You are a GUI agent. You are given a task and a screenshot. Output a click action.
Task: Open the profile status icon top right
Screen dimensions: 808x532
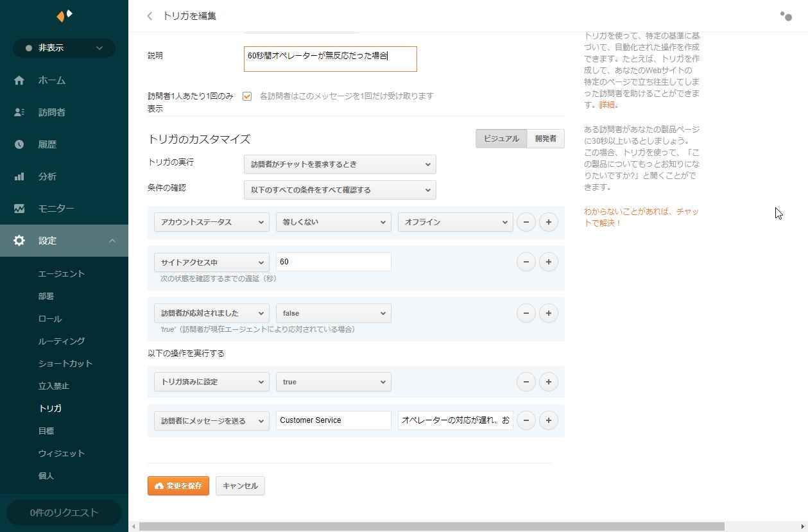[x=786, y=16]
